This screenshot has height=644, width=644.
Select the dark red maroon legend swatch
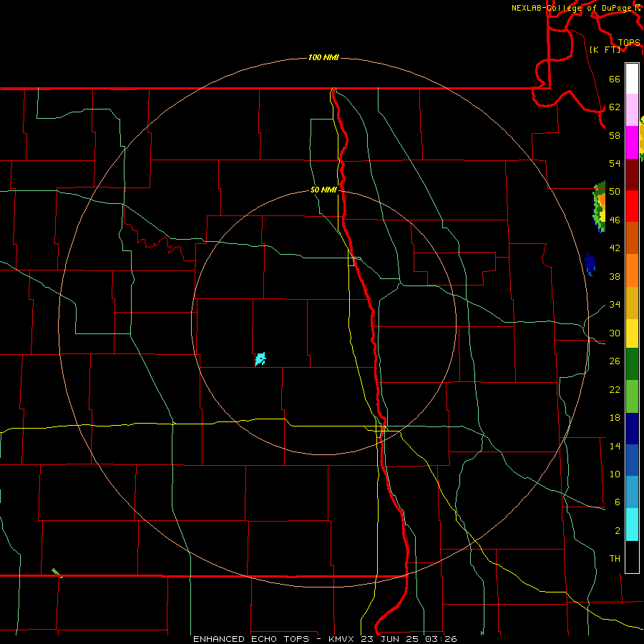pos(632,175)
